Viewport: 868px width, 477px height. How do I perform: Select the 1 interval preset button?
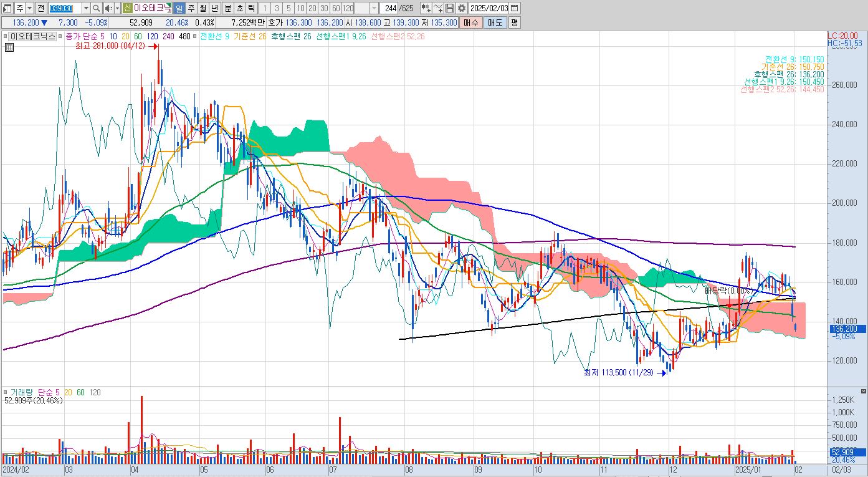click(x=264, y=8)
